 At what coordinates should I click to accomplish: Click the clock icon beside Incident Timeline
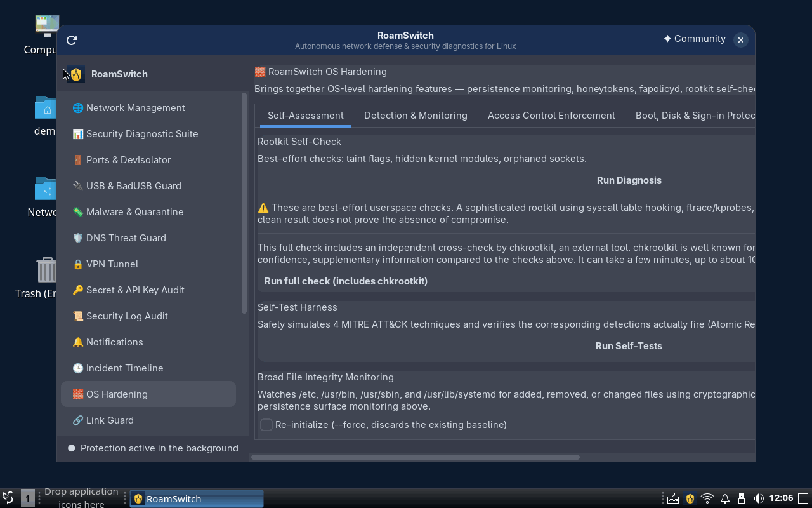[78, 368]
